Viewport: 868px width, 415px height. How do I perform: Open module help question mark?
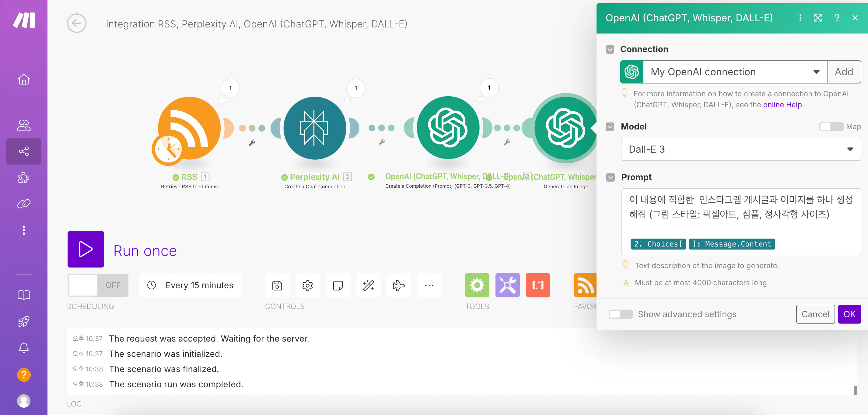pos(837,18)
